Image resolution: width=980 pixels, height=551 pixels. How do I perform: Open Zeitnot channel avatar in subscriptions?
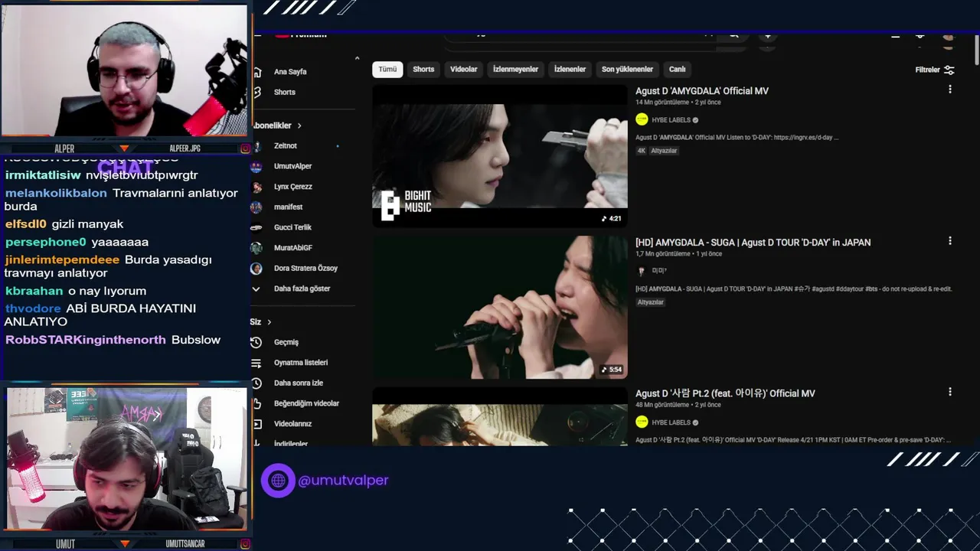point(256,145)
